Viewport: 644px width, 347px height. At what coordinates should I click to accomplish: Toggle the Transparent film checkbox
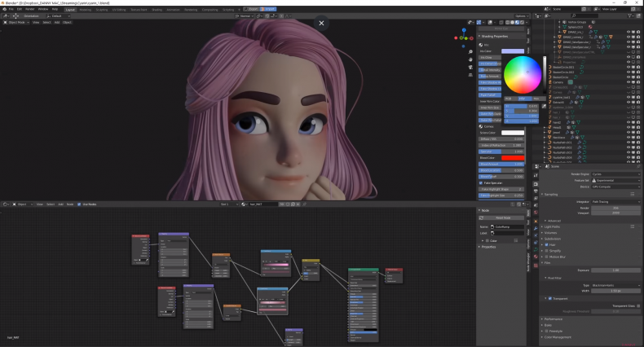(550, 299)
